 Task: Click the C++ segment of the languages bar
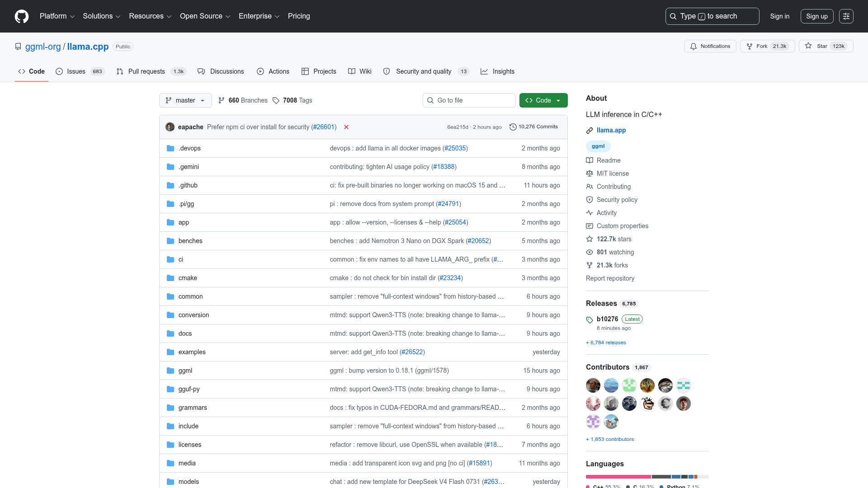coord(618,477)
